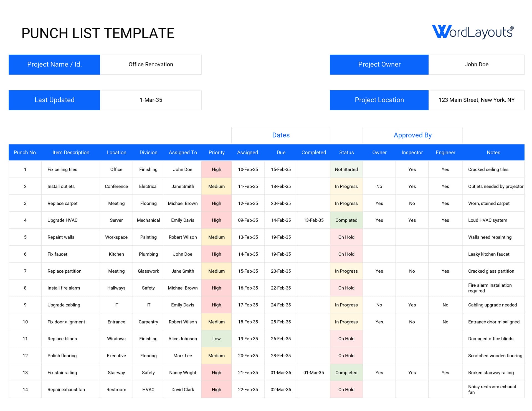Open the Status dropdown for Repaint walls
This screenshot has width=532, height=411.
click(x=346, y=237)
